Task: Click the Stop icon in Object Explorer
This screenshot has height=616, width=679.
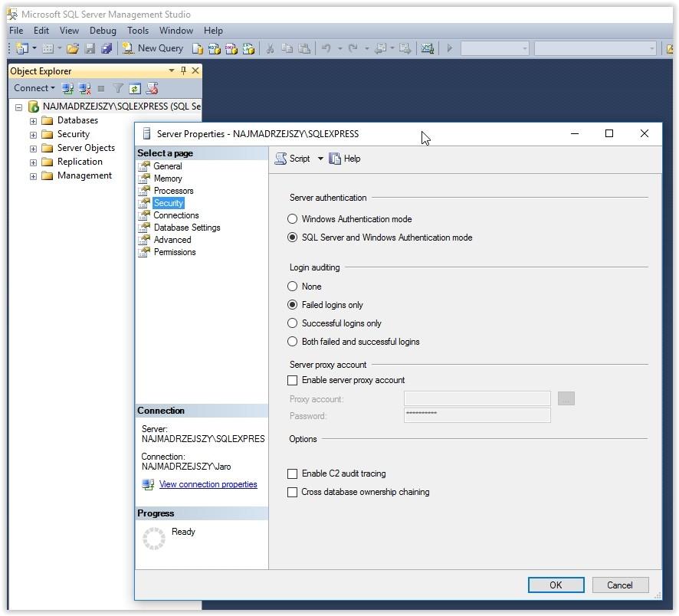Action: tap(101, 89)
